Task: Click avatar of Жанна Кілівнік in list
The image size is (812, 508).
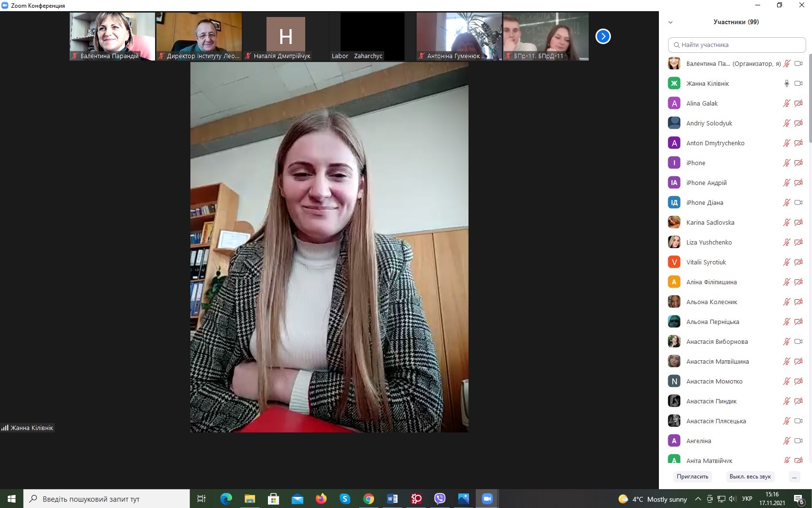Action: (x=674, y=83)
